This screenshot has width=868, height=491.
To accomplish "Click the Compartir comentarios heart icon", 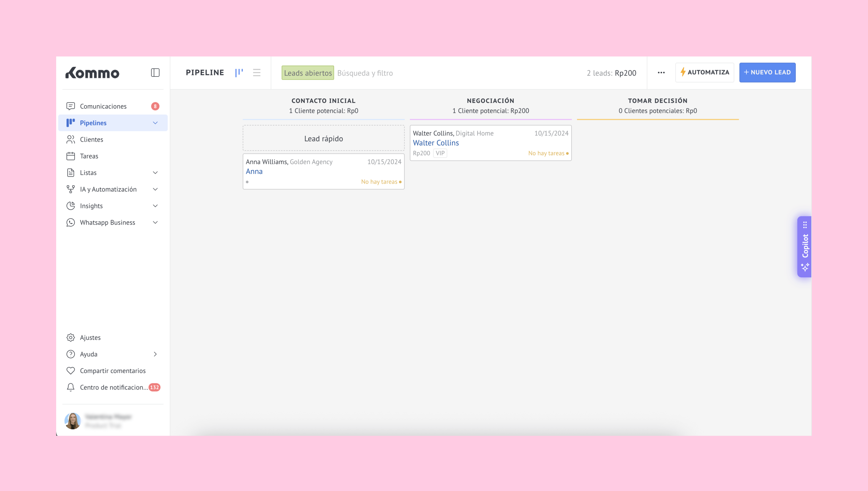I will [71, 370].
